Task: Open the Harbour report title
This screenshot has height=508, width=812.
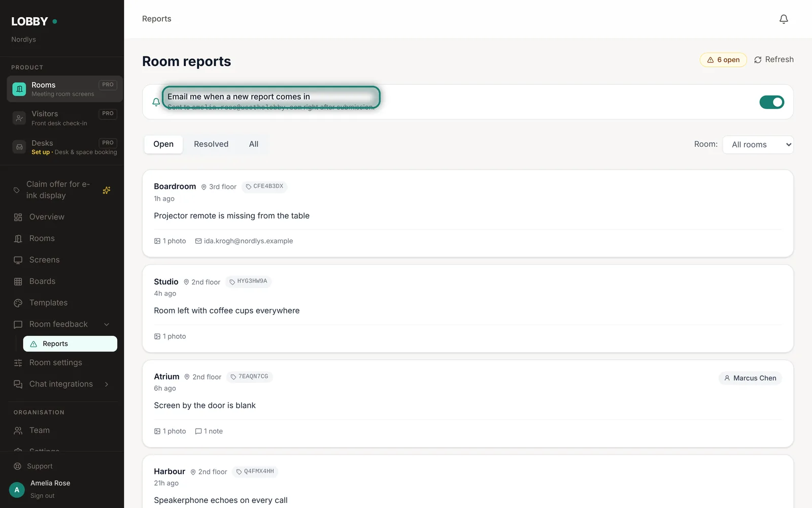Action: 170,471
